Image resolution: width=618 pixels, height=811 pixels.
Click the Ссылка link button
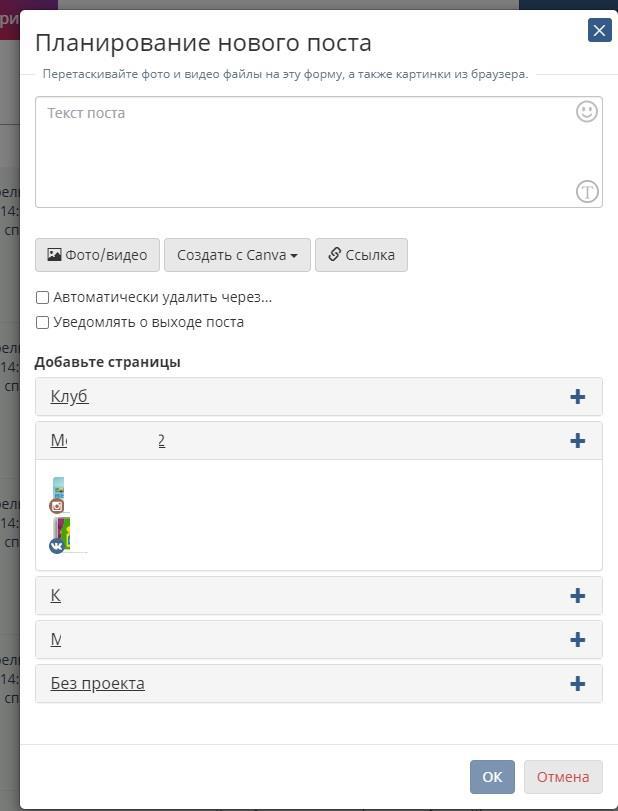pos(361,255)
